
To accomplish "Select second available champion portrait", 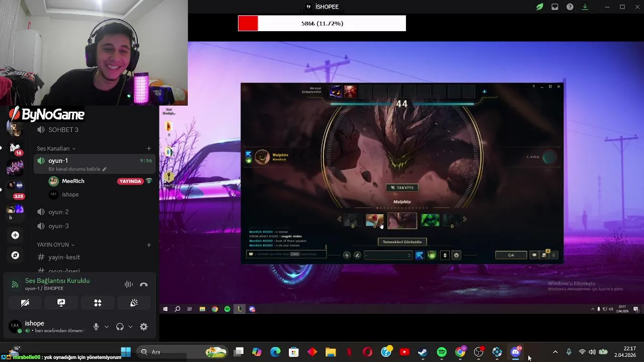I will [x=351, y=92].
